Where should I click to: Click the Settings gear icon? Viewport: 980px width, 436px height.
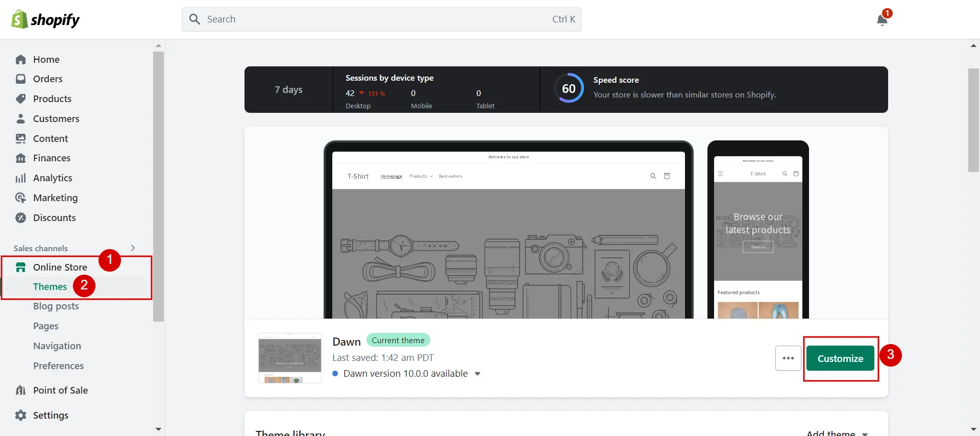(20, 415)
